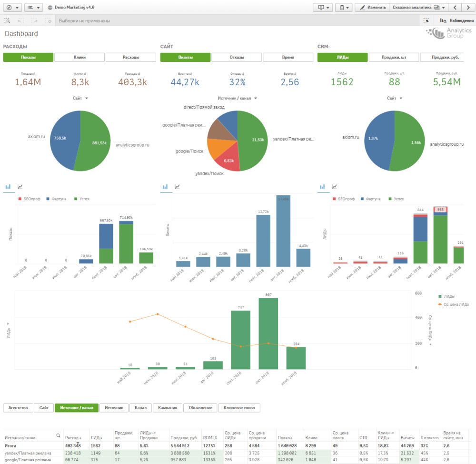476x464 pixels.
Task: Click the Фортуна legend color swatch in Показы chart
Action: tap(48, 199)
